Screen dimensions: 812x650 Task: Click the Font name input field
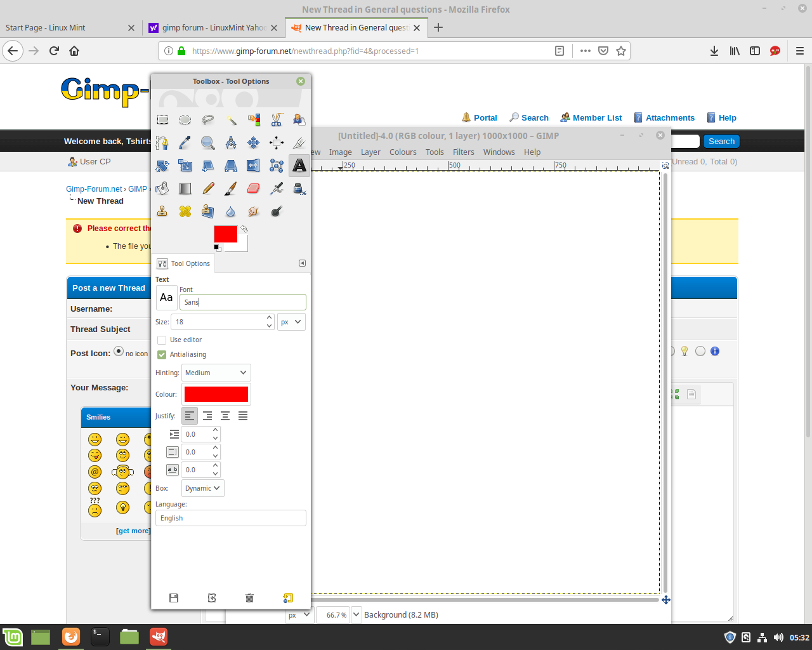coord(242,302)
